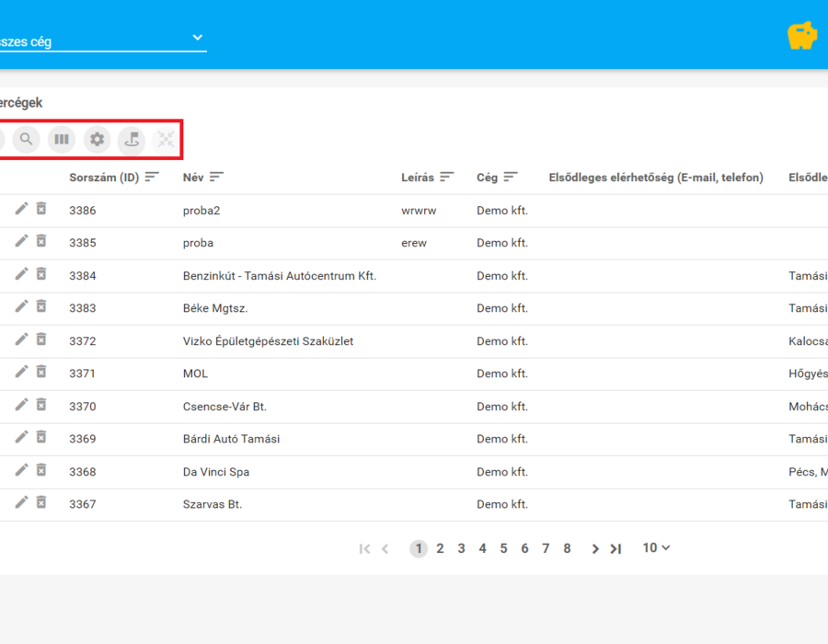Sort by Sorszám (ID) column
Image resolution: width=828 pixels, height=644 pixels.
tap(152, 177)
